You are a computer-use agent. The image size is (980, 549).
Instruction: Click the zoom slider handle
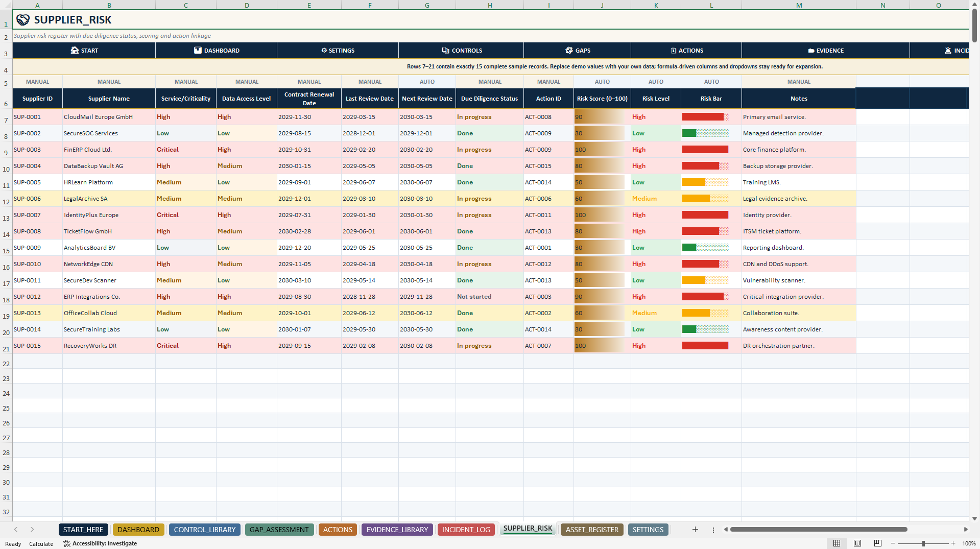[x=923, y=543]
